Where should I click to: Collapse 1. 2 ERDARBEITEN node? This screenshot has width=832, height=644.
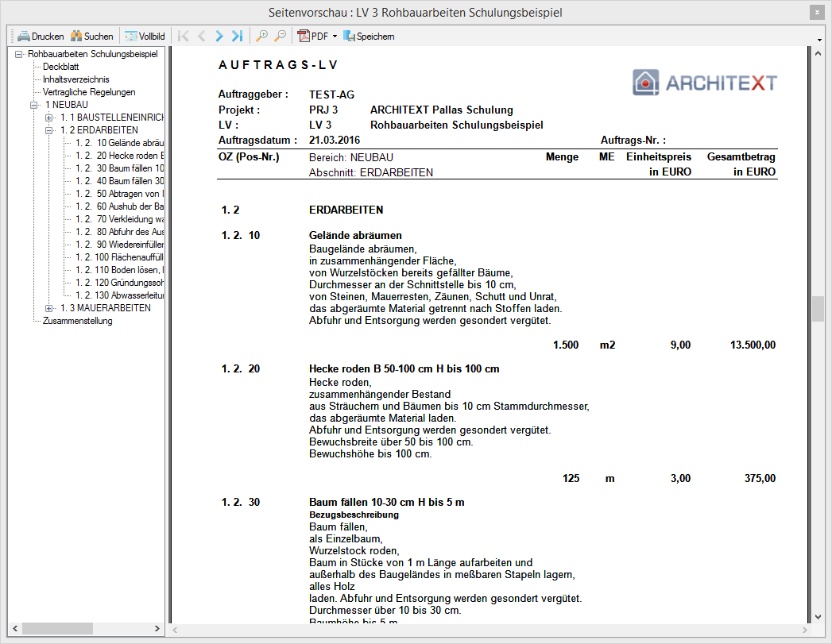[48, 130]
